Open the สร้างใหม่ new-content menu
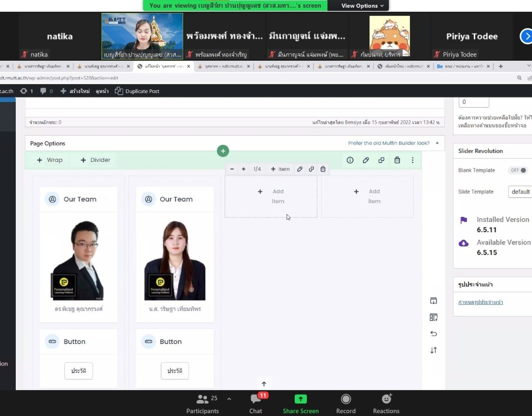532x416 pixels. (x=75, y=91)
